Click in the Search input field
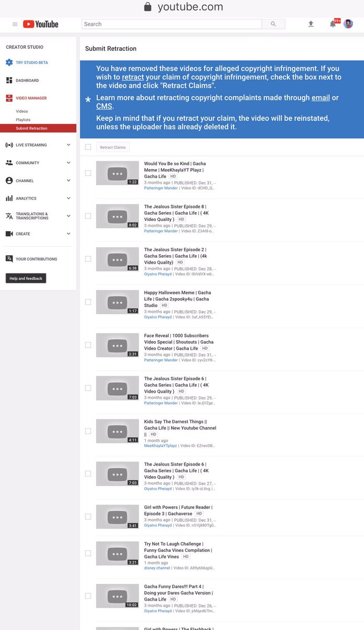This screenshot has height=630, width=364. pyautogui.click(x=172, y=24)
